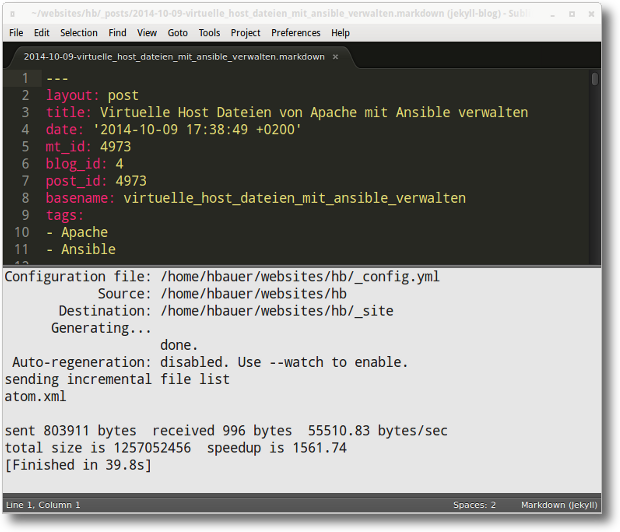Open the Spaces: 2 indentation selector
This screenshot has height=532, width=620.
[474, 505]
